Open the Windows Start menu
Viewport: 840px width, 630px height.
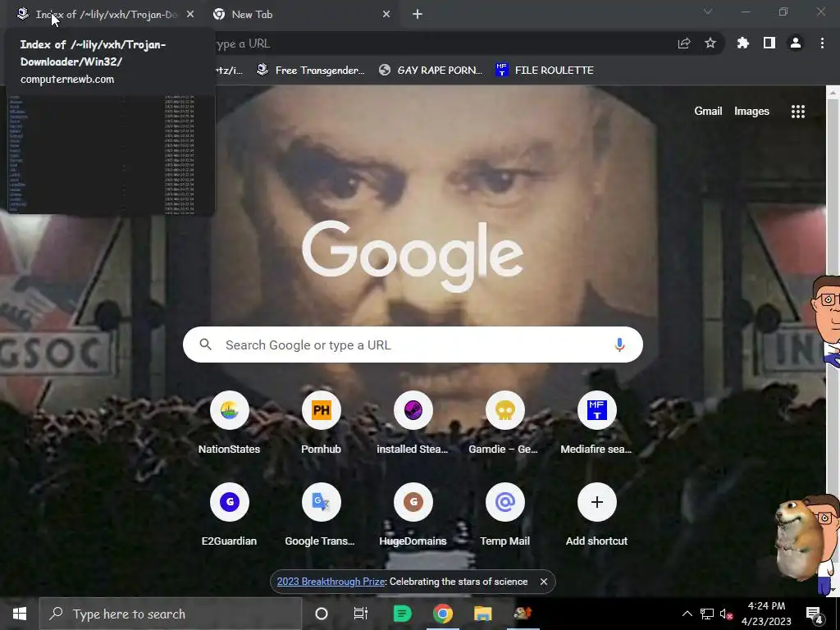[x=20, y=614]
